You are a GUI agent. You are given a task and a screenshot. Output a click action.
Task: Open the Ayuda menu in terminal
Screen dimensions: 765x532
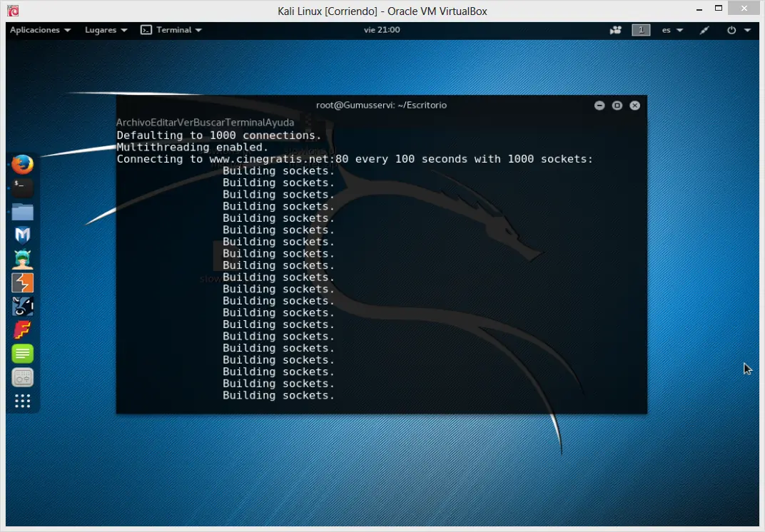pos(280,123)
